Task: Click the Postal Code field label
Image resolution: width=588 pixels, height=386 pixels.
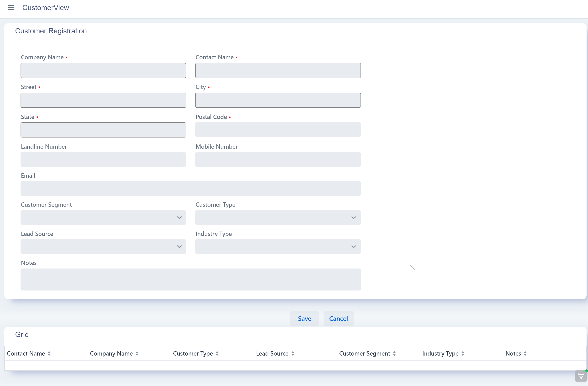Action: [x=211, y=117]
